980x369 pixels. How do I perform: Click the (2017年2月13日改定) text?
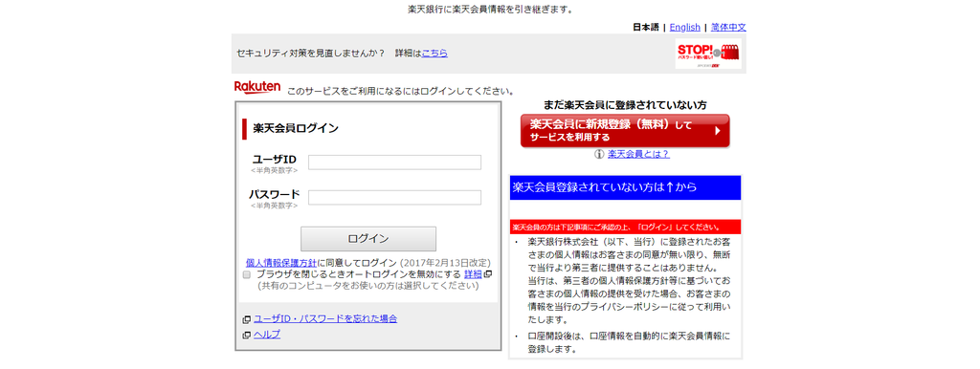tap(446, 262)
